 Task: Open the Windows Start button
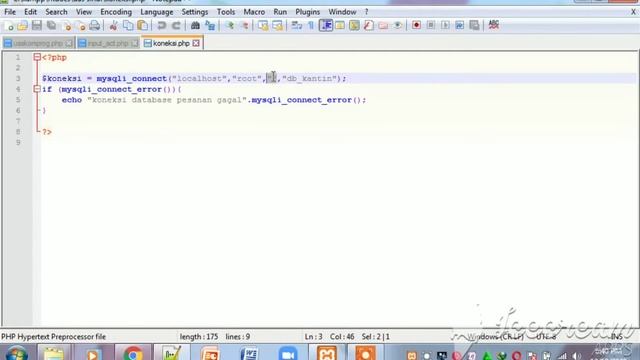coord(17,353)
